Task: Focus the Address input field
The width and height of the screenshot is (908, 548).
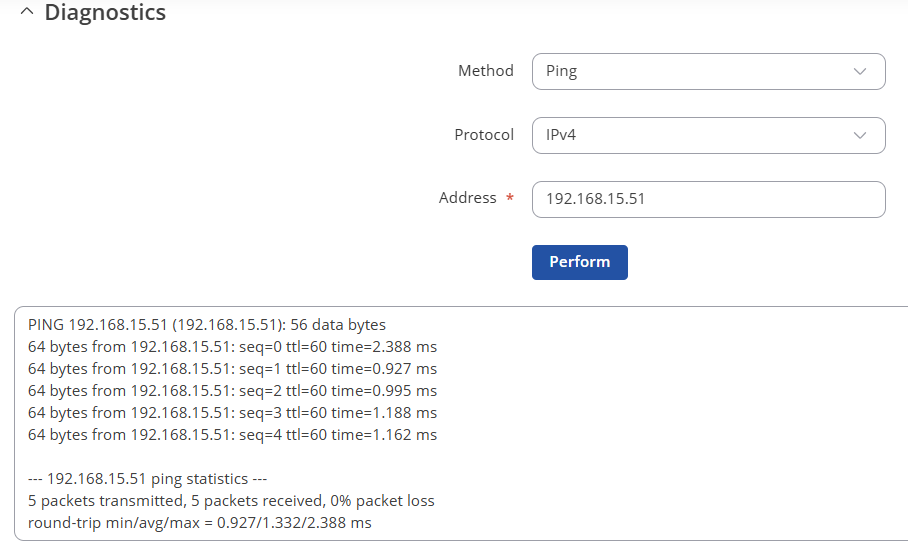Action: (708, 199)
